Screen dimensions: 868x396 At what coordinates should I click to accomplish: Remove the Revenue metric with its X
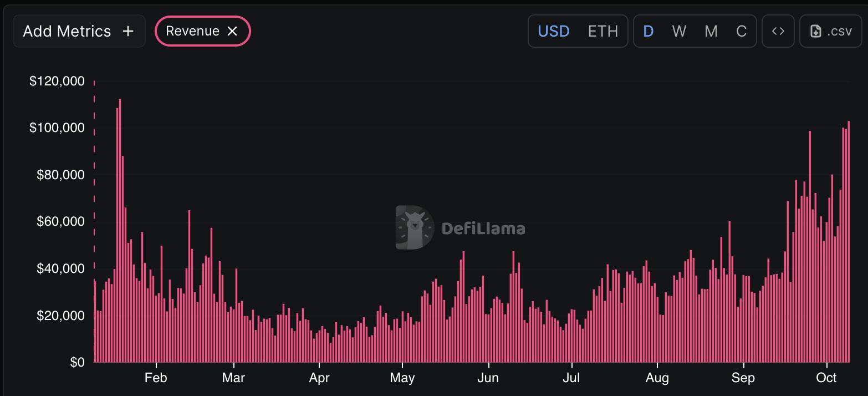[232, 32]
